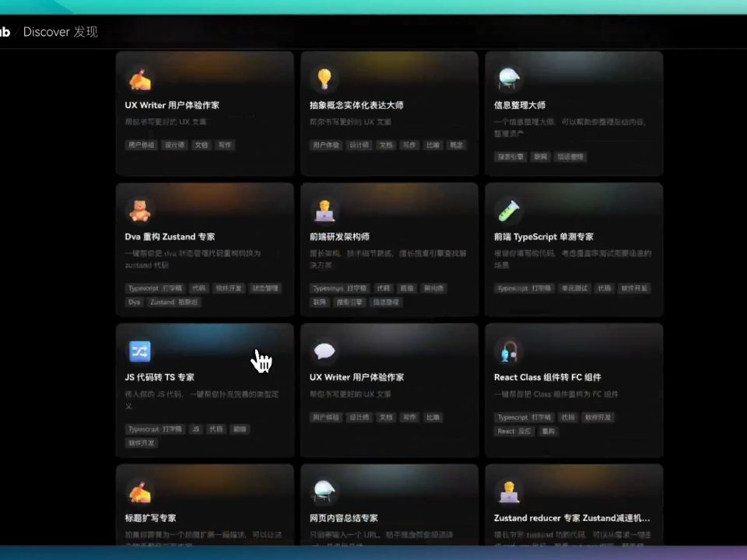Open the 前端 TypeScript 单测专家 agent card
This screenshot has height=560, width=747.
(x=573, y=249)
